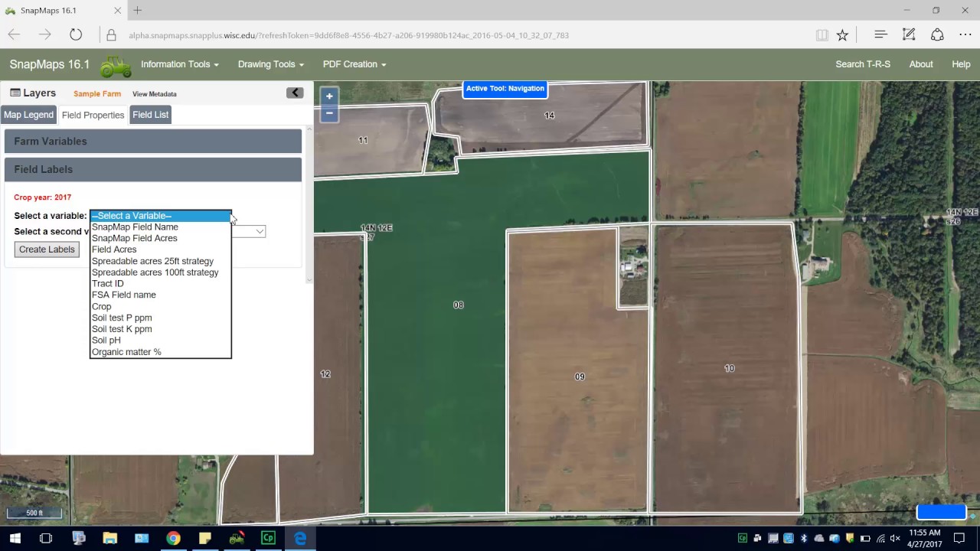
Task: Open the second variable dropdown arrow
Action: [x=260, y=231]
